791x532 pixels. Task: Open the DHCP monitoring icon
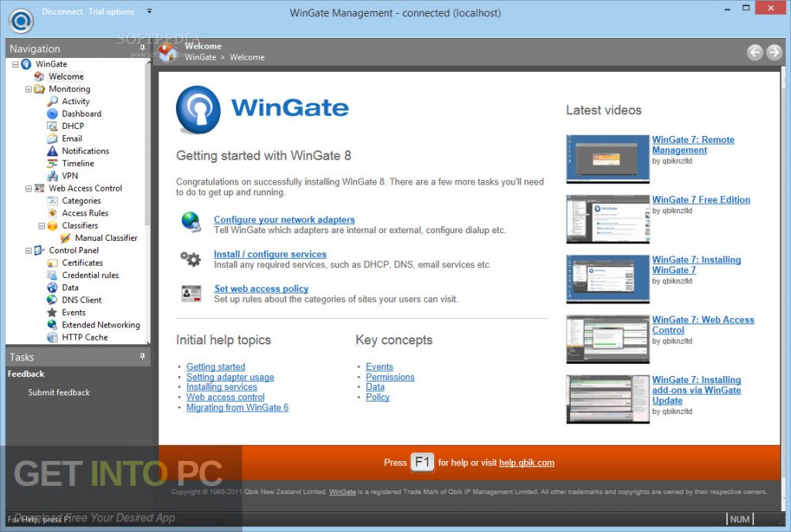(52, 126)
